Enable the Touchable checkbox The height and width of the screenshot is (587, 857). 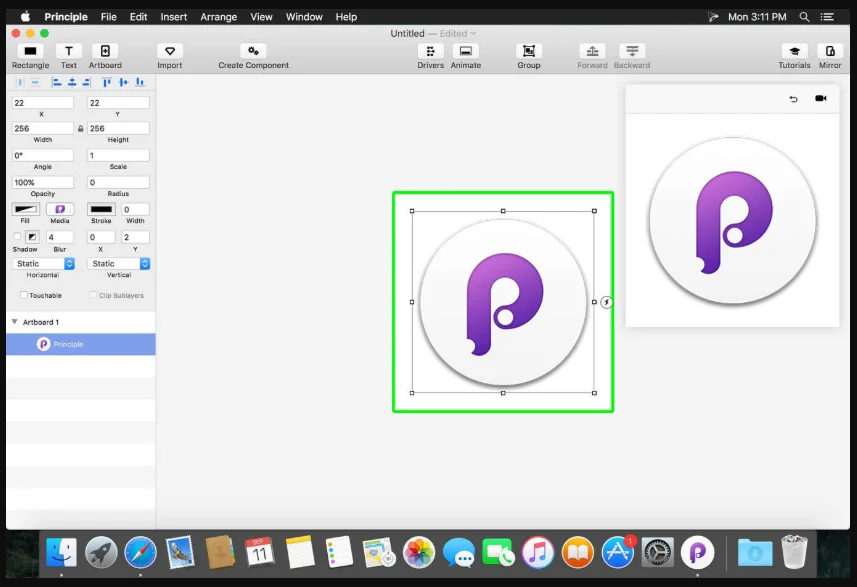[24, 295]
